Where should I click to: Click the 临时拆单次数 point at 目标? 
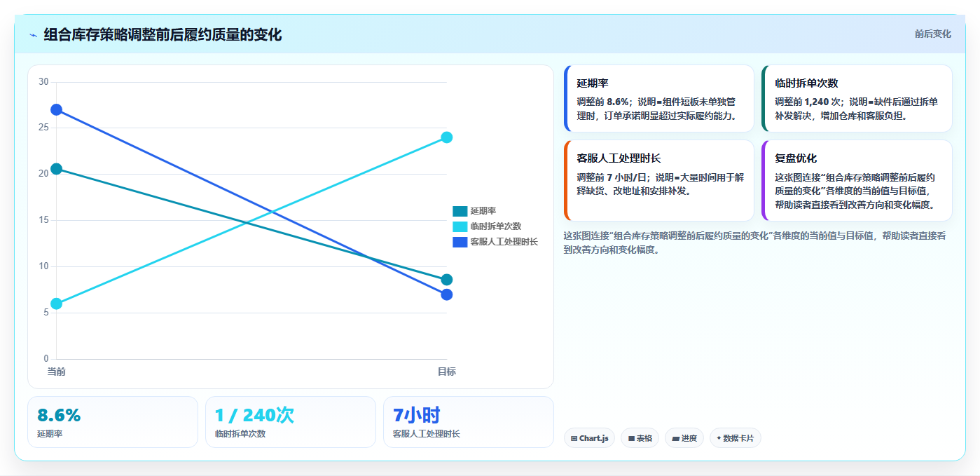pyautogui.click(x=447, y=137)
